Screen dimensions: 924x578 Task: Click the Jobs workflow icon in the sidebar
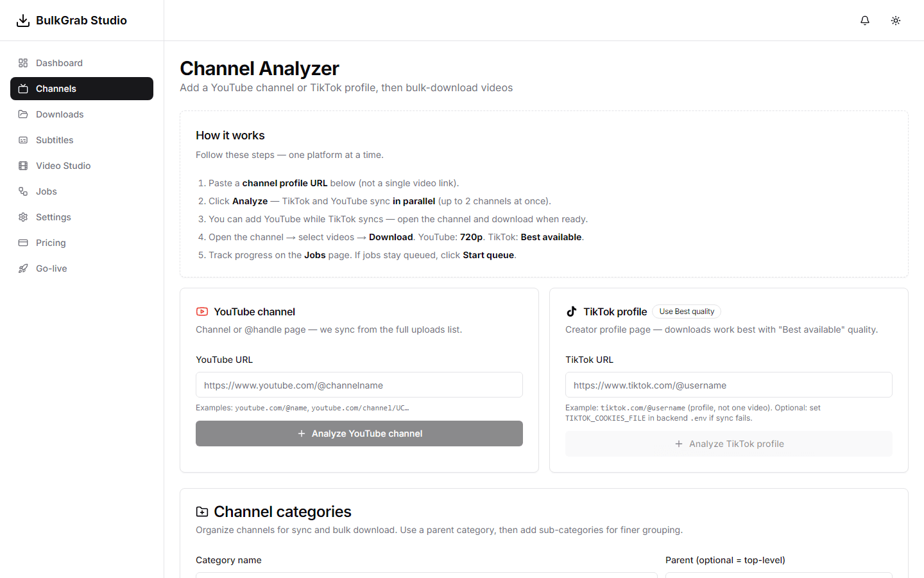pyautogui.click(x=23, y=191)
